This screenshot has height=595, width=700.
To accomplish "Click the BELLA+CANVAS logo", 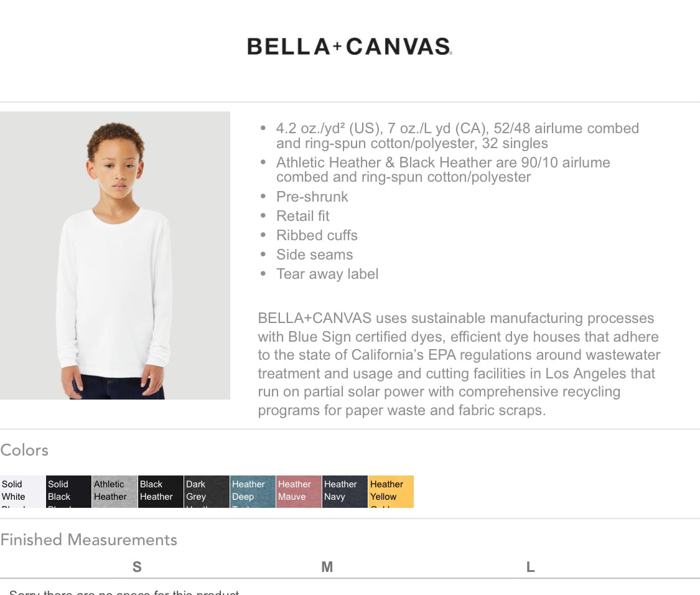I will [x=350, y=47].
